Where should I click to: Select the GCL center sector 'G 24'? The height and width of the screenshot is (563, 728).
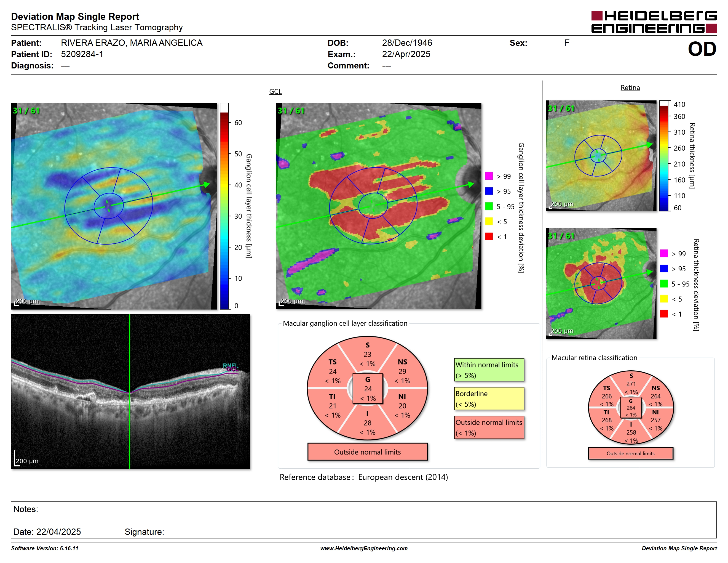pyautogui.click(x=368, y=389)
